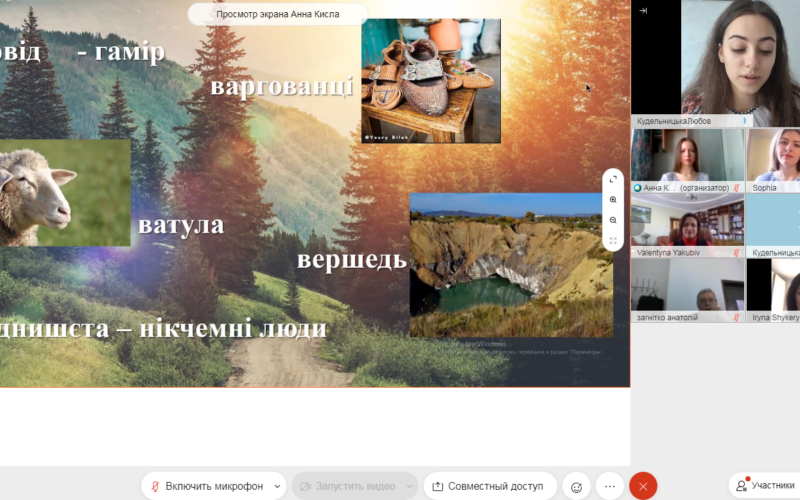
Task: Collapse the participant video panel arrow
Action: tap(643, 10)
